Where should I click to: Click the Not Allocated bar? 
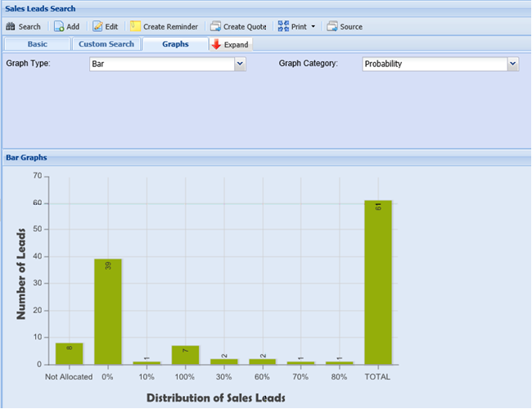pyautogui.click(x=70, y=353)
